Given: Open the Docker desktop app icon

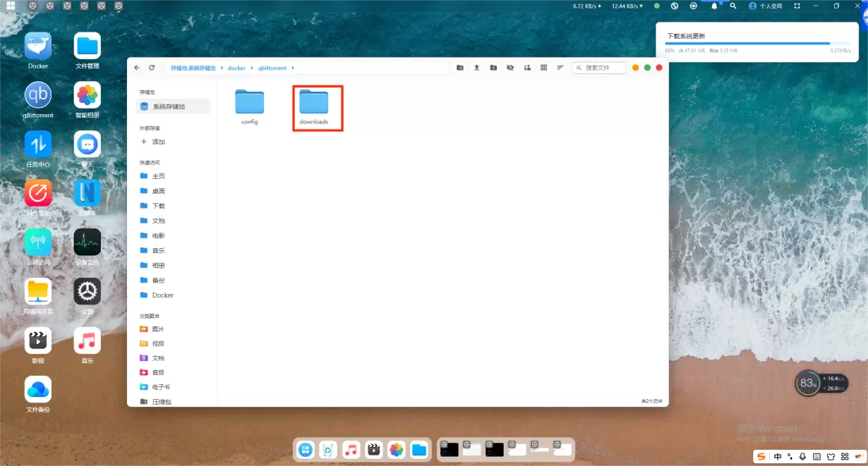Looking at the screenshot, I should 38,47.
